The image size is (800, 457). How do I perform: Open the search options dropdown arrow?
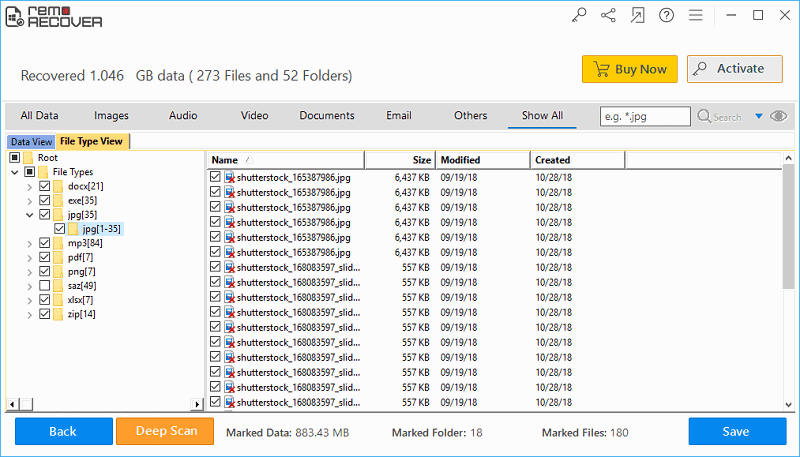click(759, 116)
